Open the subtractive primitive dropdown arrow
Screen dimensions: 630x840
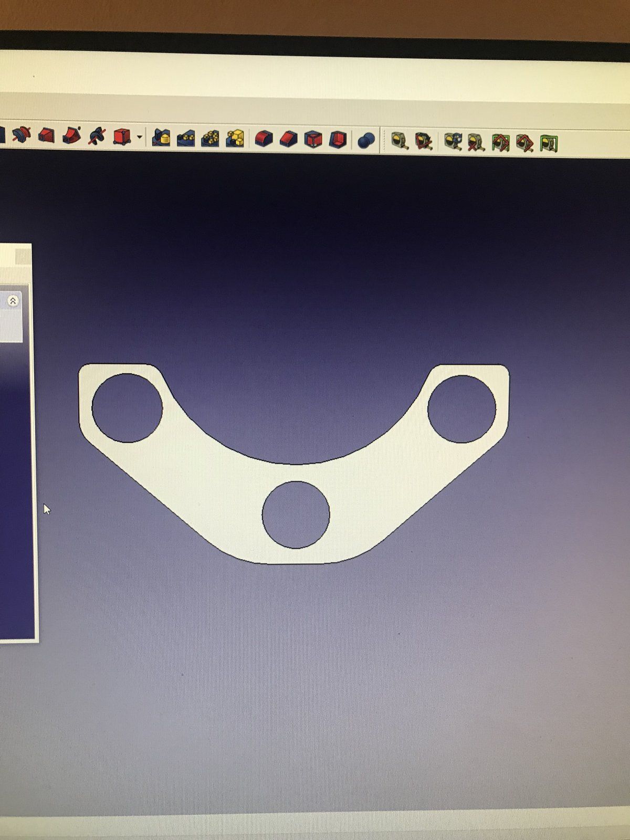[140, 138]
